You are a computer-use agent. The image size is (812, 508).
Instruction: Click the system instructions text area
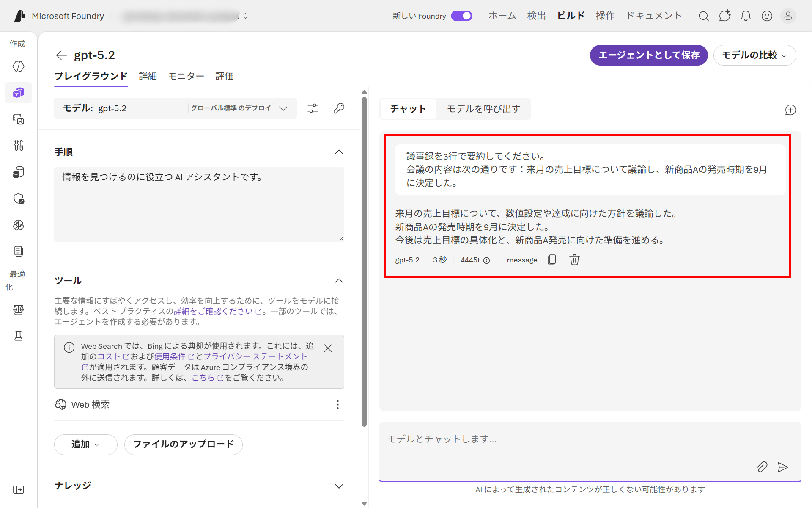coord(199,204)
